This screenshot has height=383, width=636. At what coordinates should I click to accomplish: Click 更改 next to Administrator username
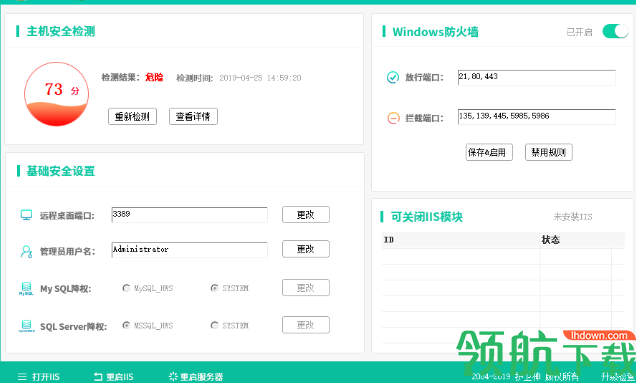306,249
